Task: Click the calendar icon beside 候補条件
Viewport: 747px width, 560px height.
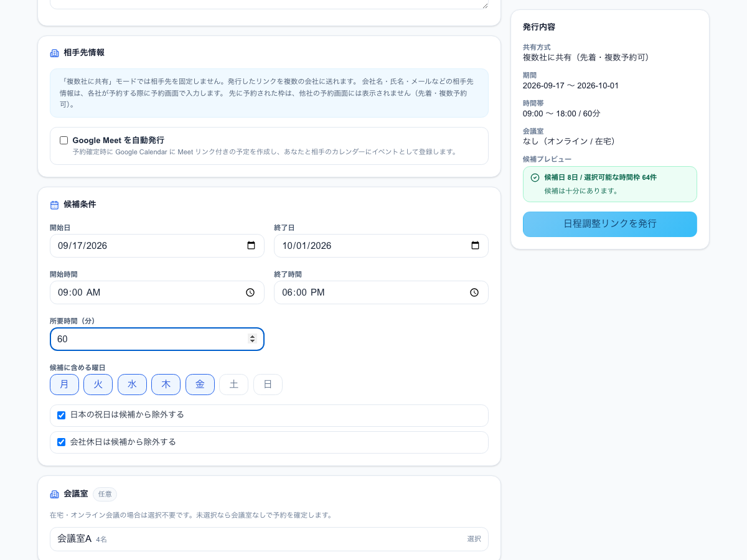Action: click(x=54, y=205)
